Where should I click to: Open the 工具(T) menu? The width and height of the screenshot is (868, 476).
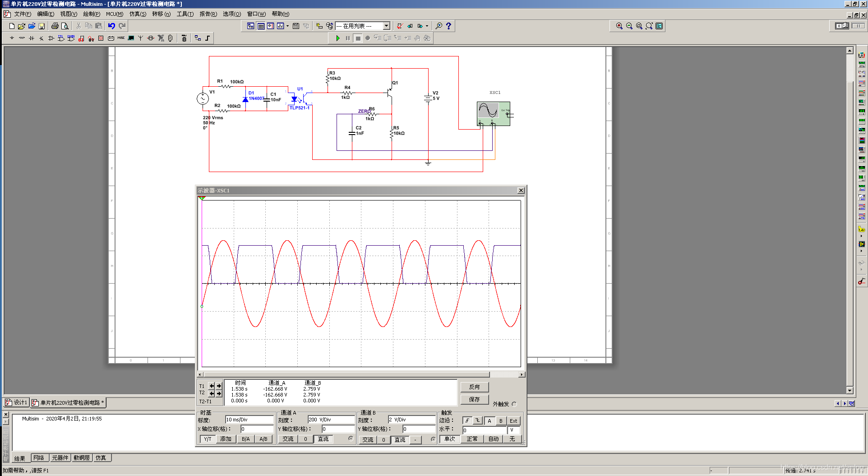point(185,14)
